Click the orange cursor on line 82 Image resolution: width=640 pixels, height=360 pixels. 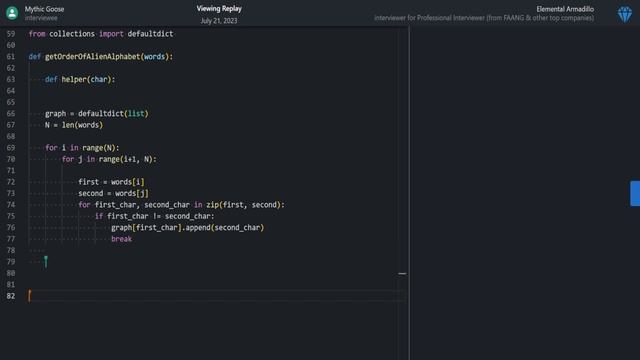[x=29, y=296]
